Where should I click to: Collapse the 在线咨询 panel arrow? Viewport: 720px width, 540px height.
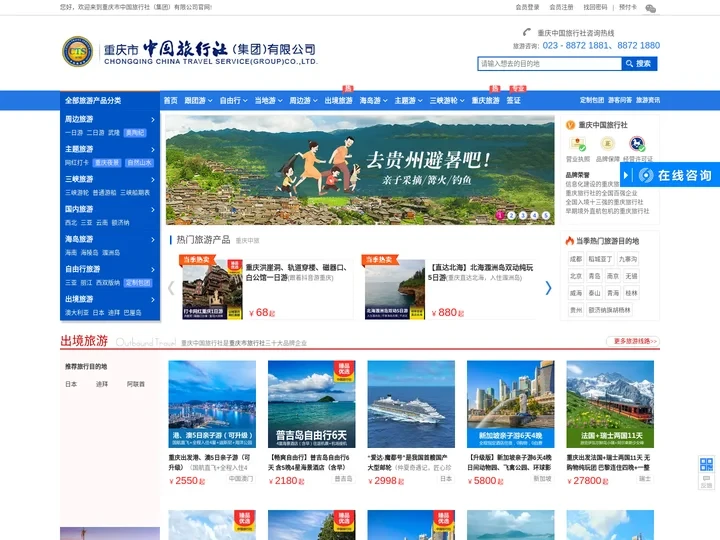tap(625, 175)
